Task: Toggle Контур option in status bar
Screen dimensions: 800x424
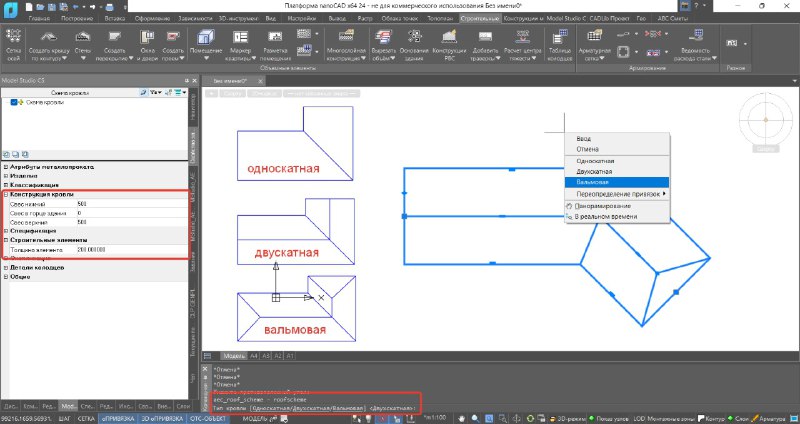Action: 712,419
